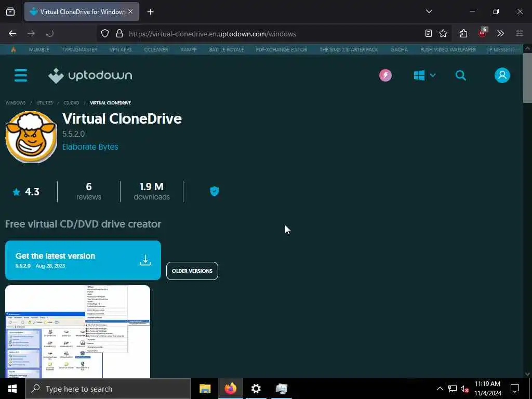Expand the platform selector chevron
The image size is (532, 399).
[433, 75]
